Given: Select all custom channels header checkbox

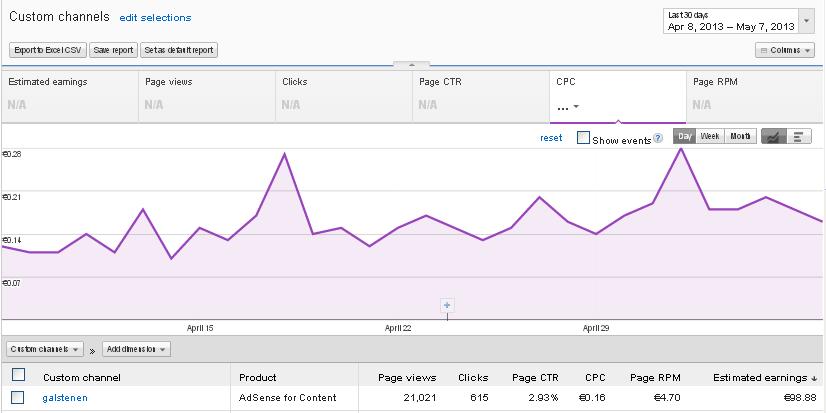Looking at the screenshot, I should [18, 375].
